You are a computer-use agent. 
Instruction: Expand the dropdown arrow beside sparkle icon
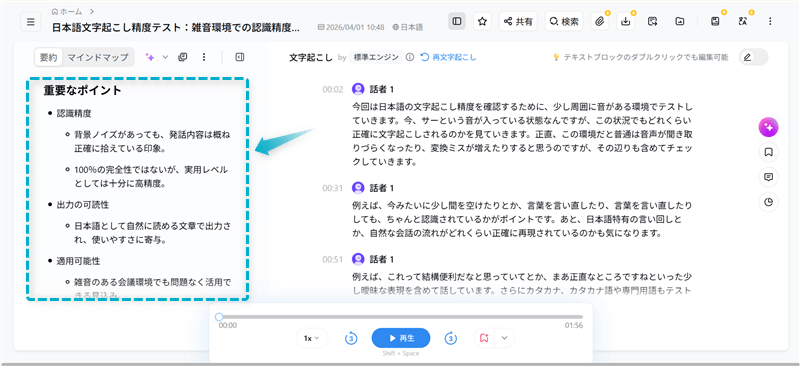(165, 57)
